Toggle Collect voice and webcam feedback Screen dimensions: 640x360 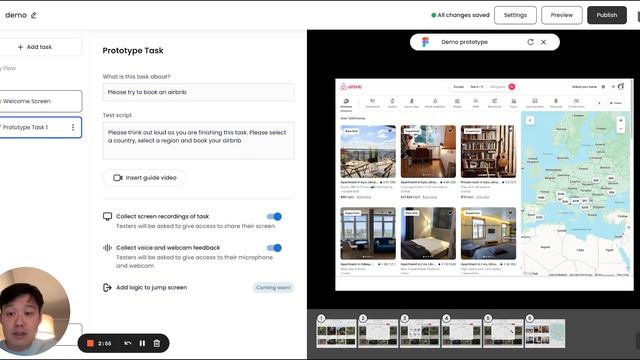[x=274, y=248]
